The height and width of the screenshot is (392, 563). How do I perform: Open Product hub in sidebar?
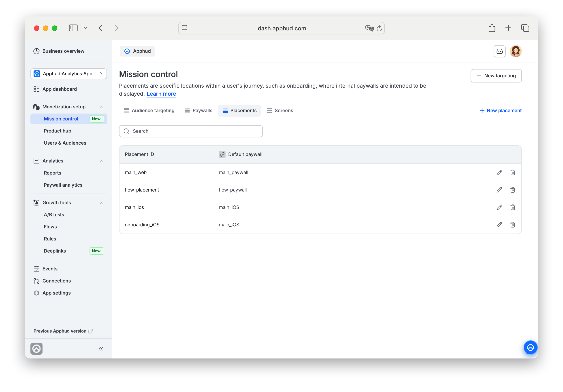coord(57,131)
